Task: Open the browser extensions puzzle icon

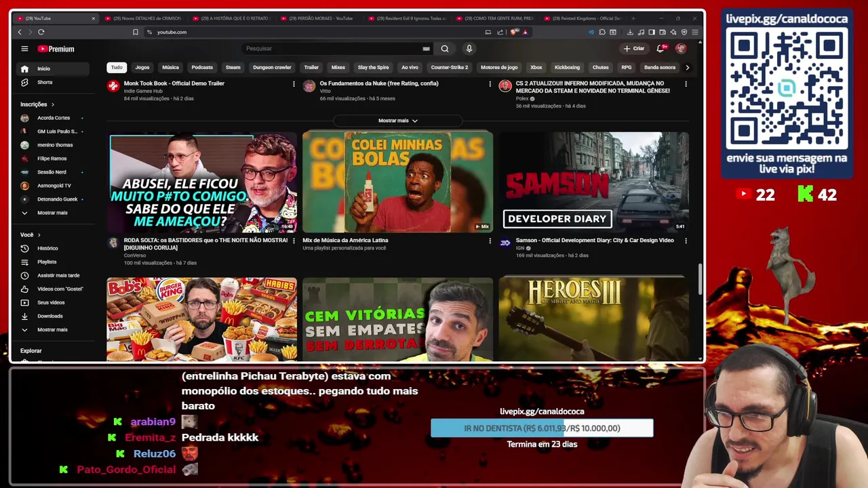Action: pos(602,32)
